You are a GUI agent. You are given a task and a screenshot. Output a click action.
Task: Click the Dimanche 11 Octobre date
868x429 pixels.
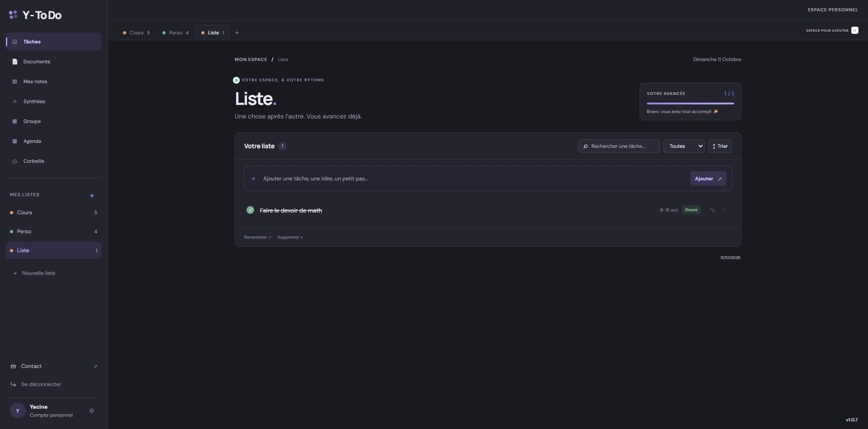717,60
